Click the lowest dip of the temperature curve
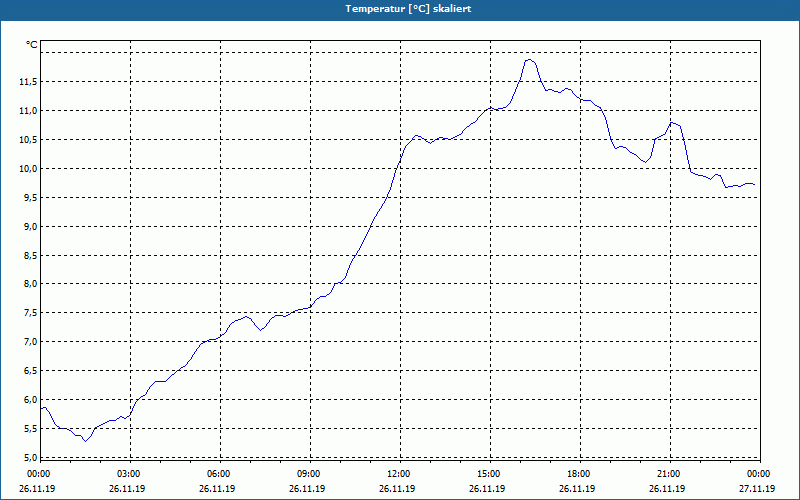The image size is (800, 500). pyautogui.click(x=85, y=441)
